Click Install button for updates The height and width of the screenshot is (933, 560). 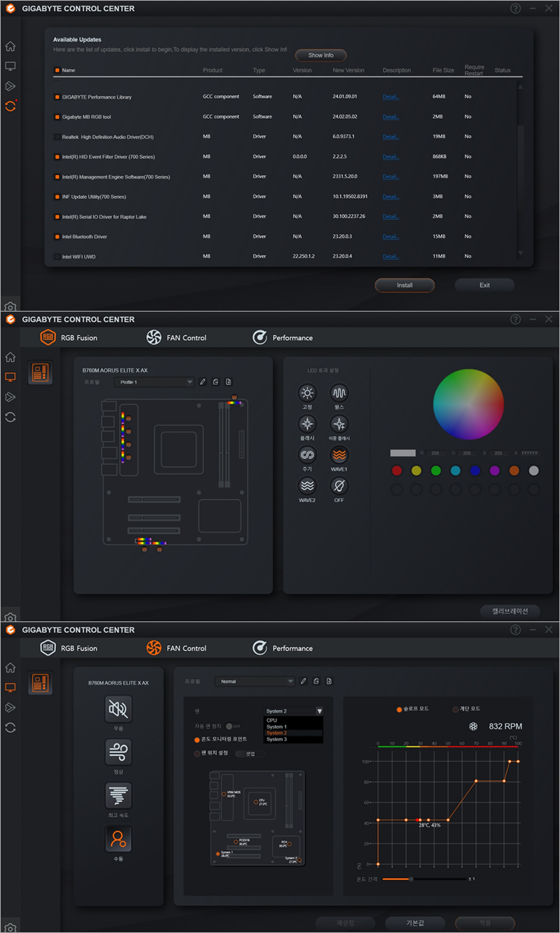point(405,285)
